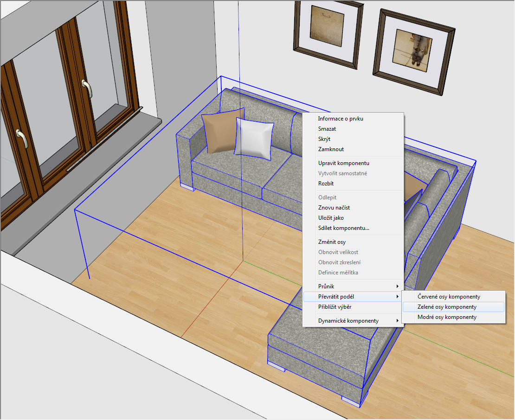Open Sdílet komponentu... option

[x=343, y=228]
